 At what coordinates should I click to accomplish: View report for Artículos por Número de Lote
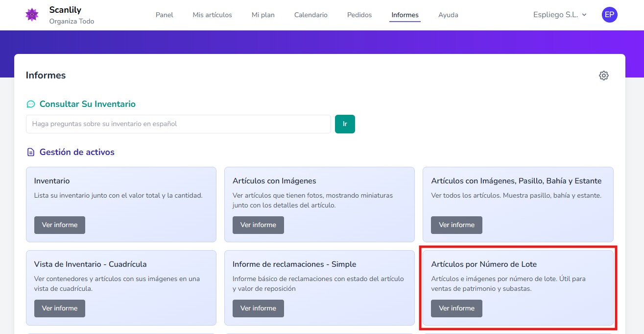(x=456, y=308)
